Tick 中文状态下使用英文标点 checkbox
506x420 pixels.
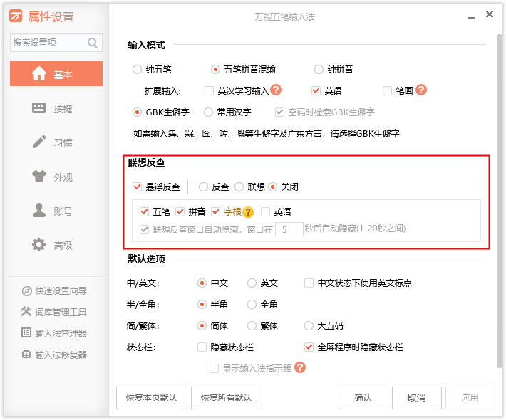click(x=309, y=283)
